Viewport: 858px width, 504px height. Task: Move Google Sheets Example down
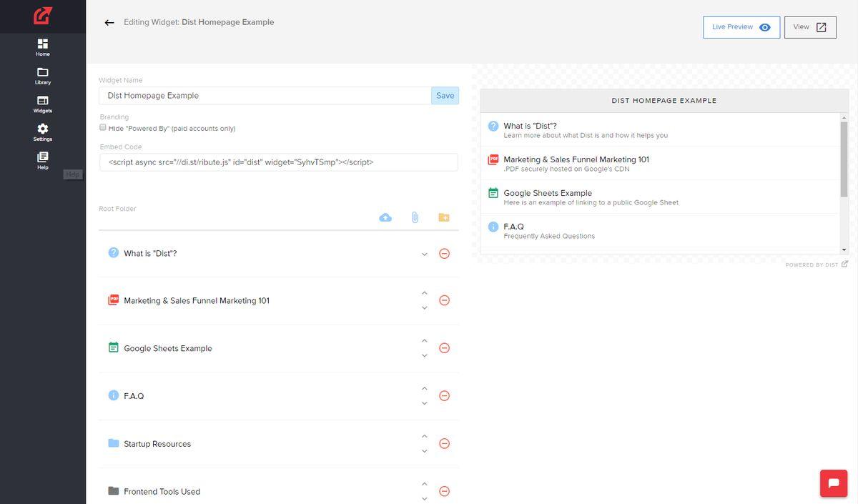pos(425,356)
